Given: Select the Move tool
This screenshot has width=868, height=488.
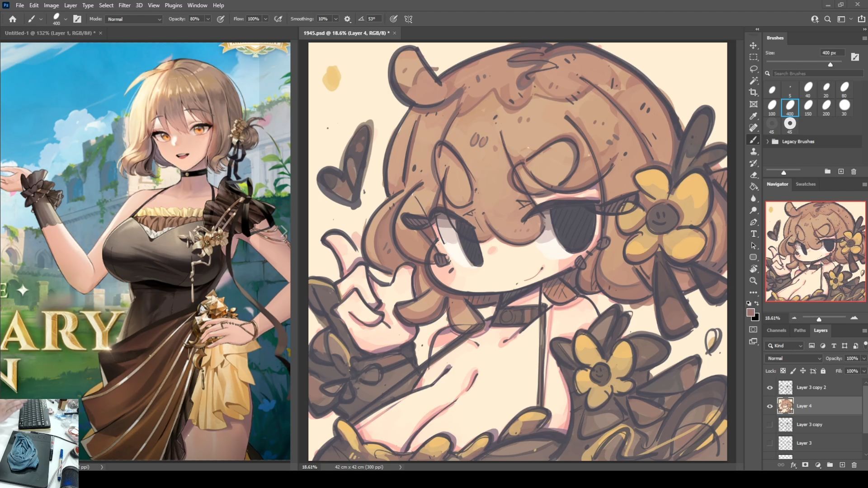Looking at the screenshot, I should click(753, 46).
